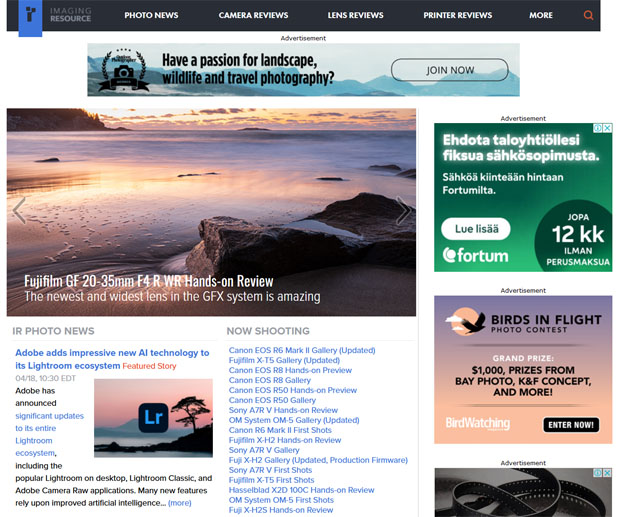The image size is (620, 517).
Task: Click the AdChoices info icon on Fortum ad
Action: coord(598,128)
